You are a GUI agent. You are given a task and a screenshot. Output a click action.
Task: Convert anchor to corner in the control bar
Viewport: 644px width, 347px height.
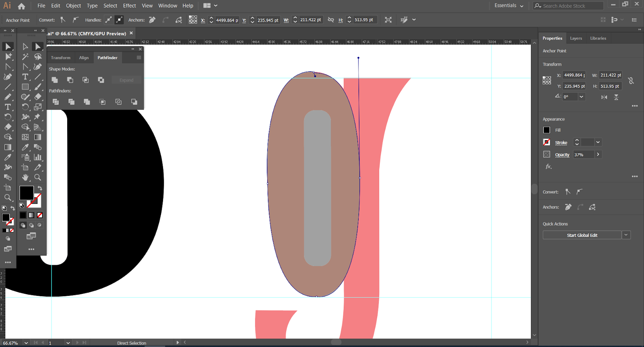tap(63, 20)
